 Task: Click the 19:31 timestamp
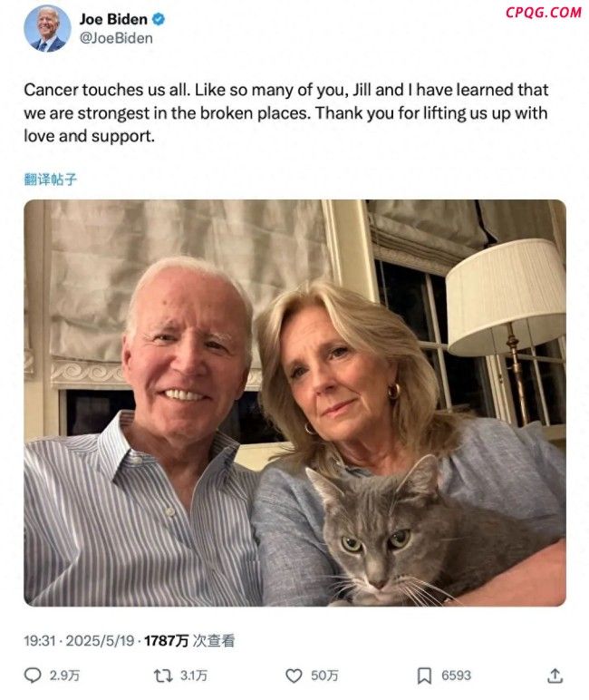tap(40, 641)
